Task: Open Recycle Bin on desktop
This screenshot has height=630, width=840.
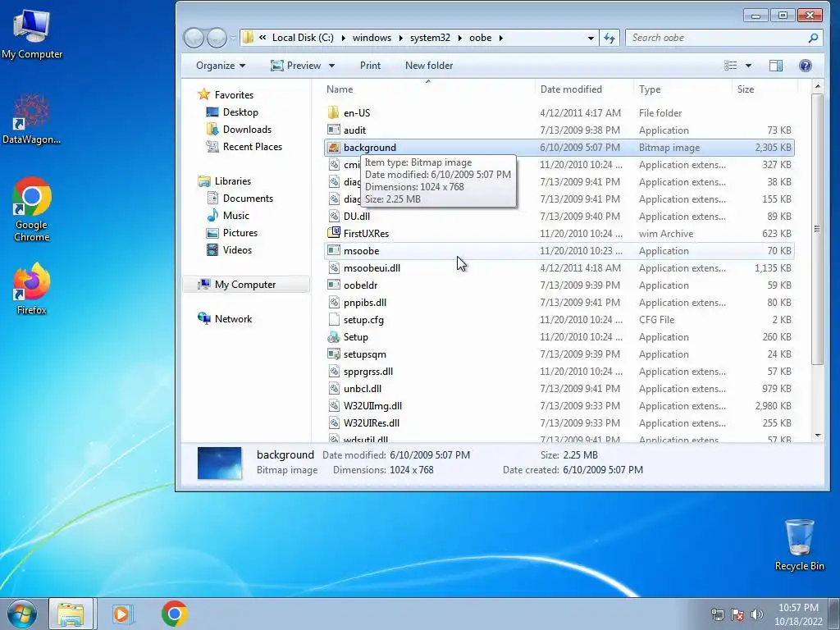Action: point(799,545)
